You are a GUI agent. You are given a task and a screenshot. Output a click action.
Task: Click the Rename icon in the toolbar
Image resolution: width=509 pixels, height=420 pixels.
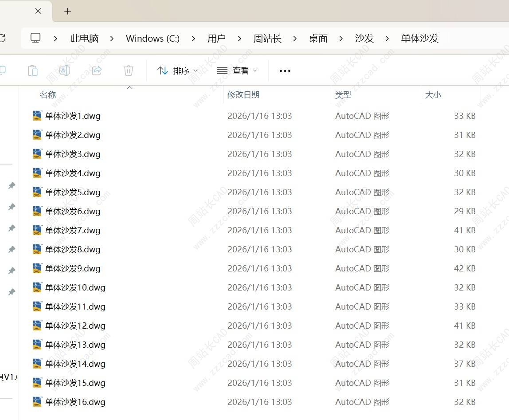tap(65, 71)
